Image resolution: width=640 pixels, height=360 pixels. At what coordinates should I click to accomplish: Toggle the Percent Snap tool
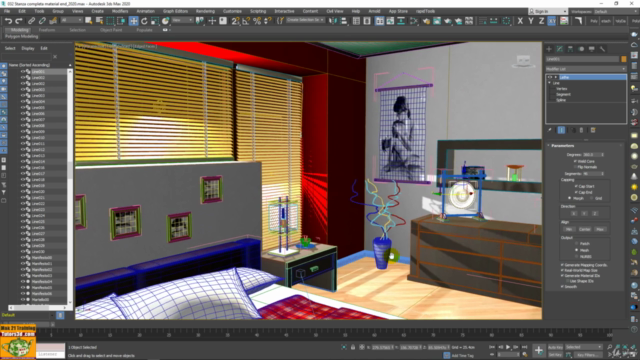click(257, 21)
